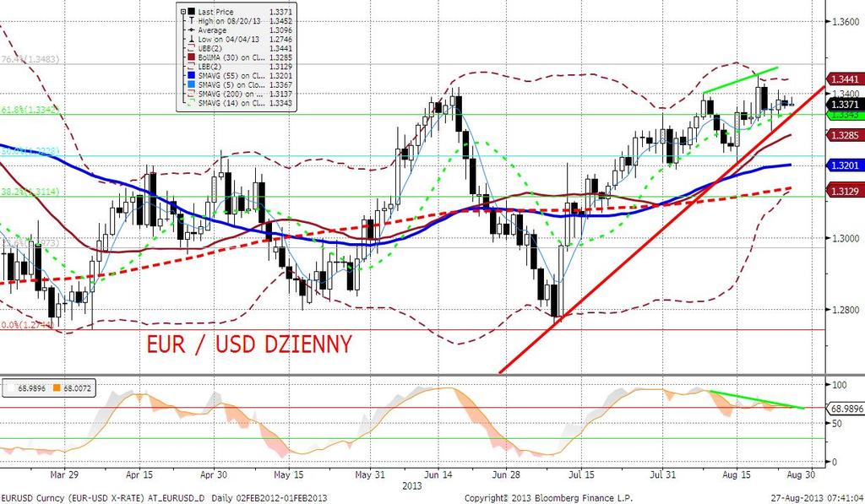865x504 pixels.
Task: Click the dark red BollMA (30) swatch
Action: tap(192, 57)
